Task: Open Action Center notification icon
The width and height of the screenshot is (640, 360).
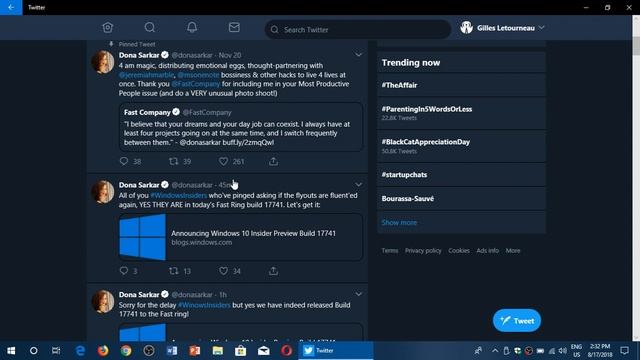Action: tap(624, 350)
